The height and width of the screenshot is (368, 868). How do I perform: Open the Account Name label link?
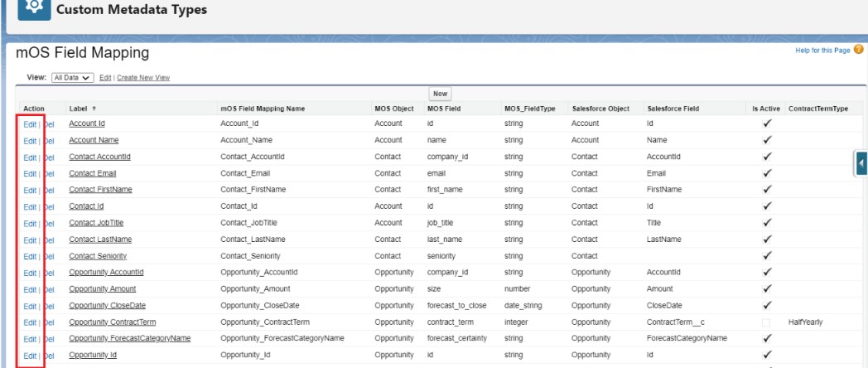coord(94,140)
